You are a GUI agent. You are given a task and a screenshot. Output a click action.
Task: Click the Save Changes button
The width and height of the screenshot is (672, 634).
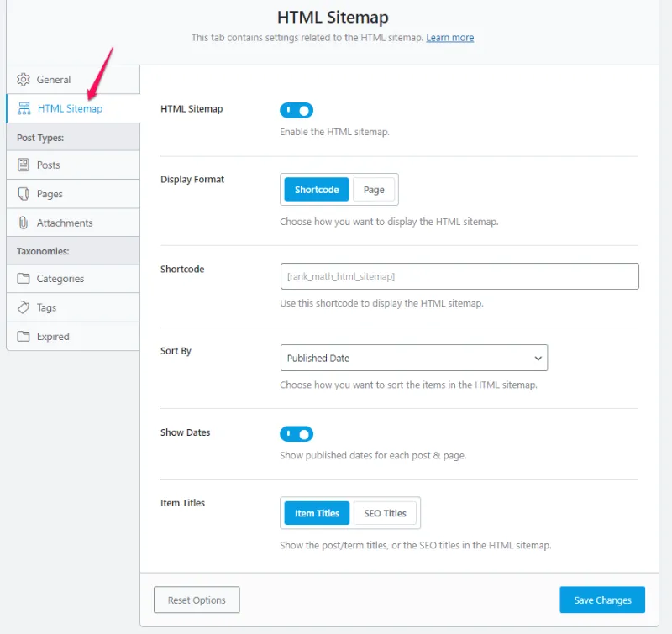click(x=601, y=600)
